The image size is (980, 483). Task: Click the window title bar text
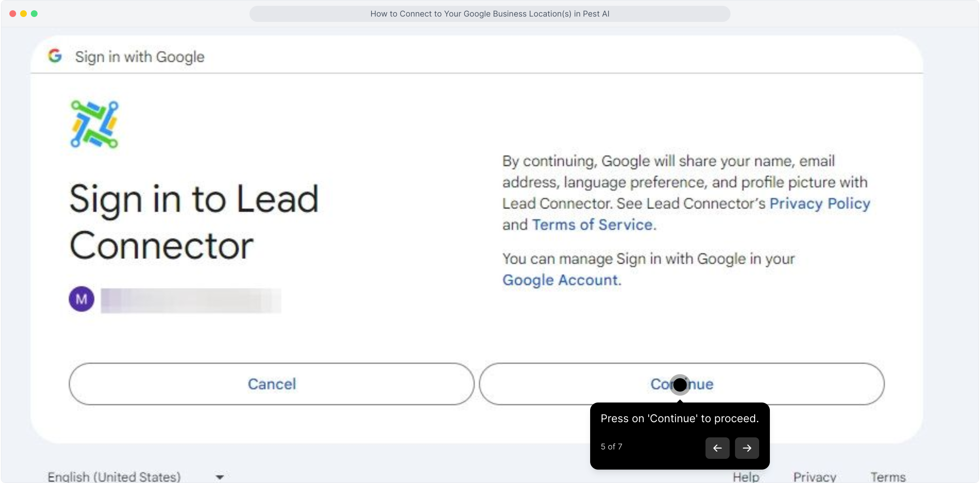point(490,14)
